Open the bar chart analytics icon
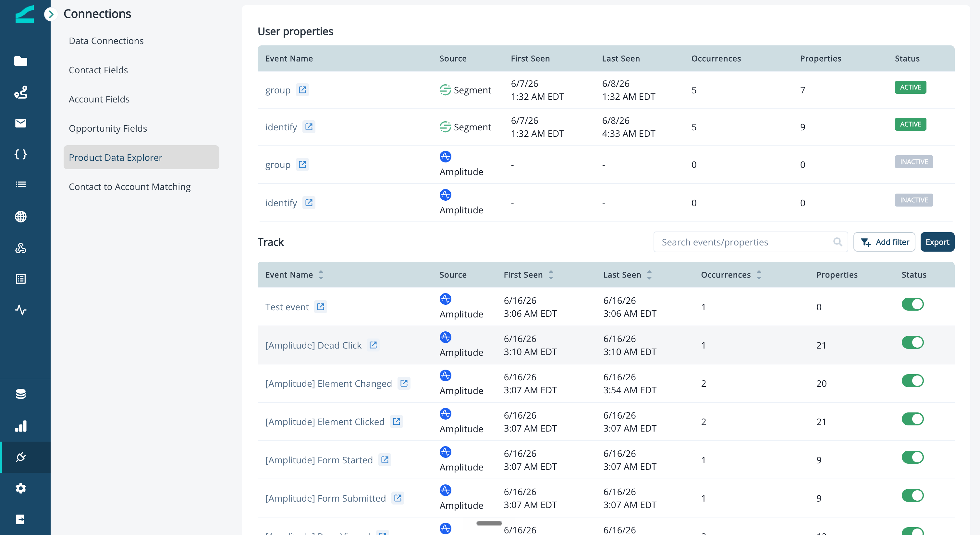Screen dimensions: 980x535 point(20,426)
